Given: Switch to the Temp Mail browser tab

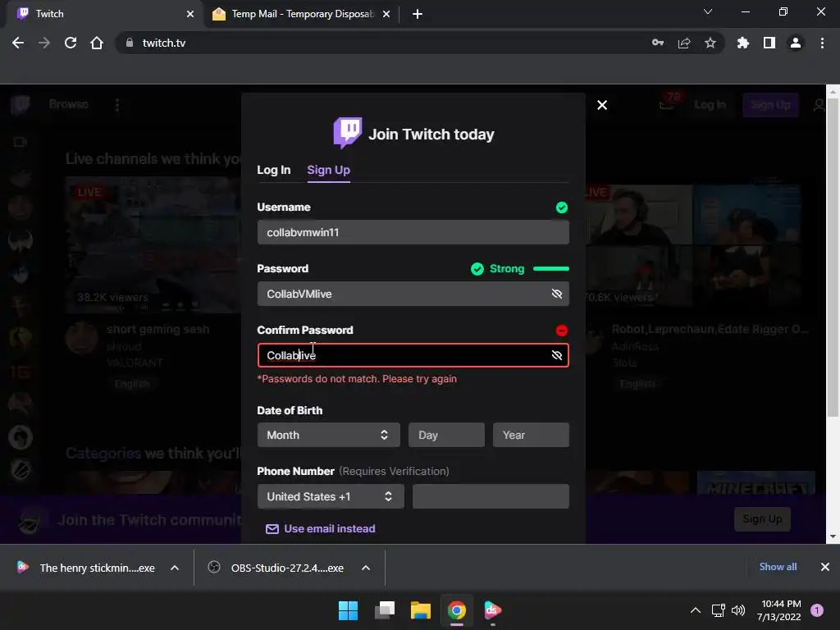Looking at the screenshot, I should pyautogui.click(x=300, y=14).
